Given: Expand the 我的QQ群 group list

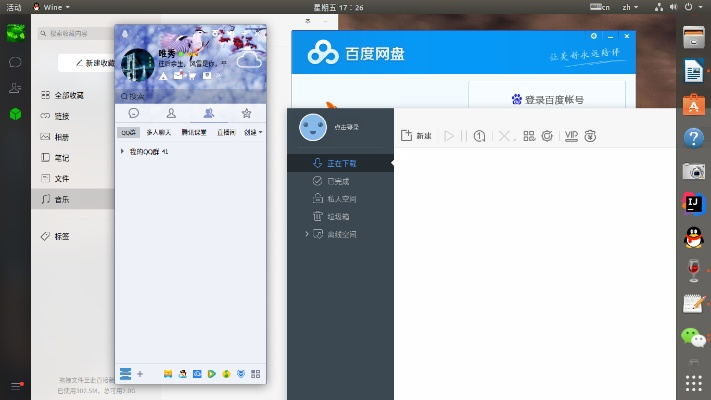Looking at the screenshot, I should point(122,151).
